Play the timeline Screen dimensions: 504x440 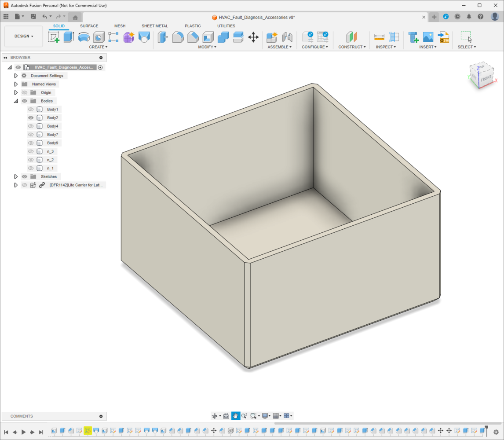tap(23, 432)
